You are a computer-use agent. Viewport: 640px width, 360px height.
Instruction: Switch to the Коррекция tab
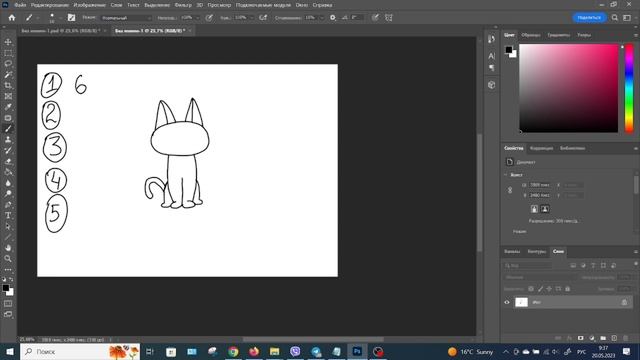pyautogui.click(x=541, y=148)
